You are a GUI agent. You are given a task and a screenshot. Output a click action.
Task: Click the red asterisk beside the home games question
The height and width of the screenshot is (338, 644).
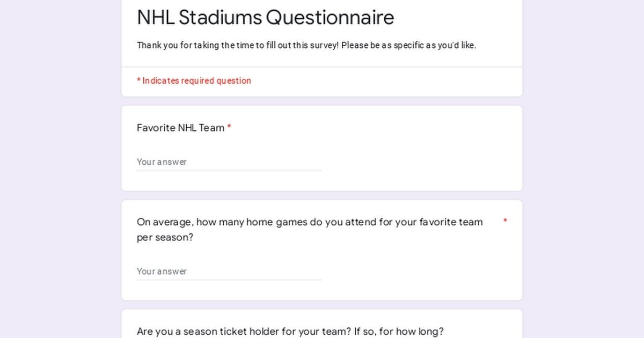point(505,221)
